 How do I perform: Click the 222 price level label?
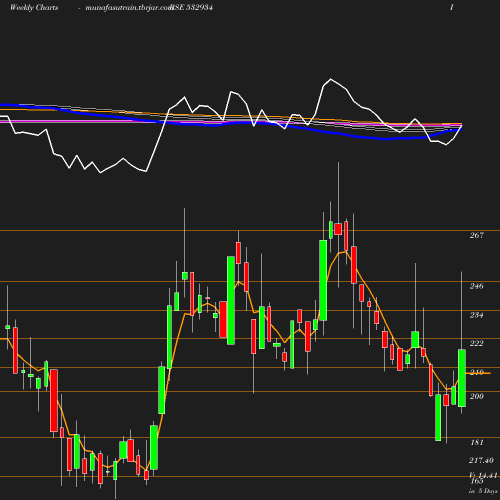point(476,343)
